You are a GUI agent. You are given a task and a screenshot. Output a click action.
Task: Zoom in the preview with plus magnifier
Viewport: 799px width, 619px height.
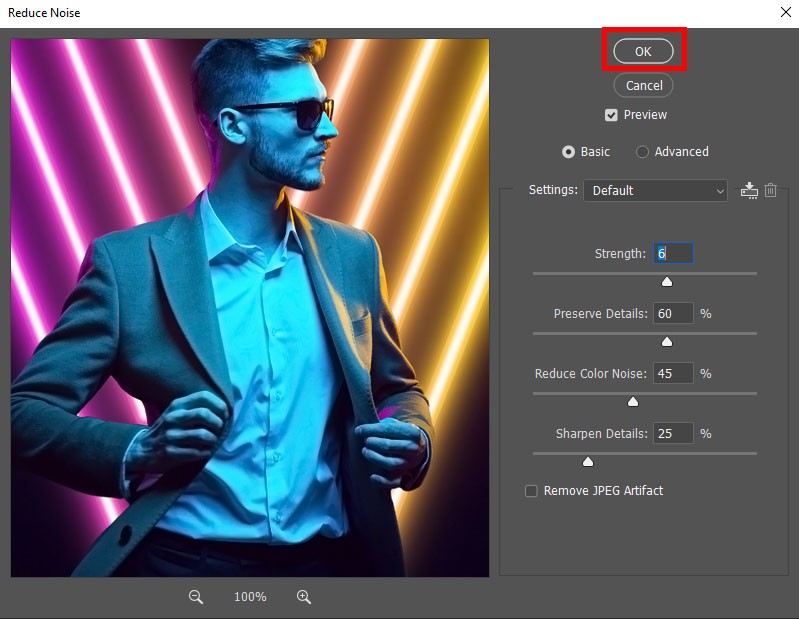click(x=304, y=597)
